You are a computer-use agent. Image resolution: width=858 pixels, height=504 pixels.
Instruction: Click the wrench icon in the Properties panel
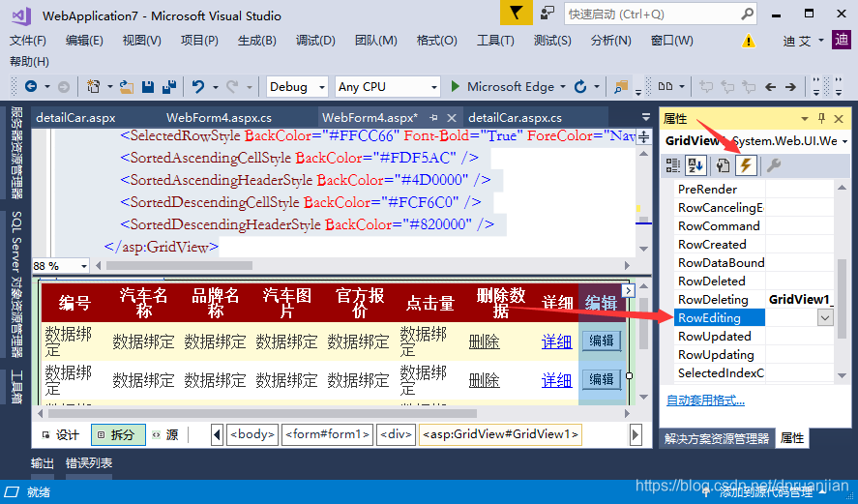(773, 165)
